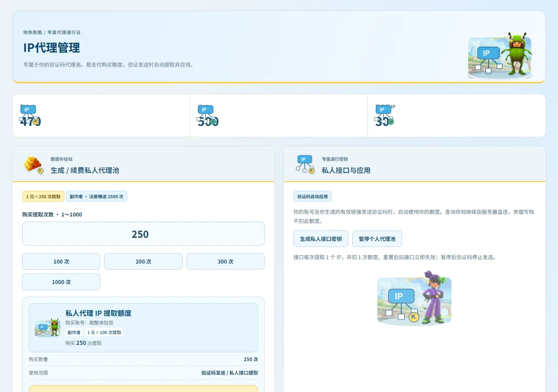Click the green beetle character banner image
Image resolution: width=558 pixels, height=392 pixels.
(500, 55)
